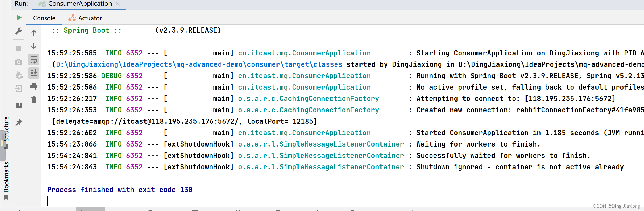Open run configuration wrench settings
644x211 pixels.
(19, 31)
